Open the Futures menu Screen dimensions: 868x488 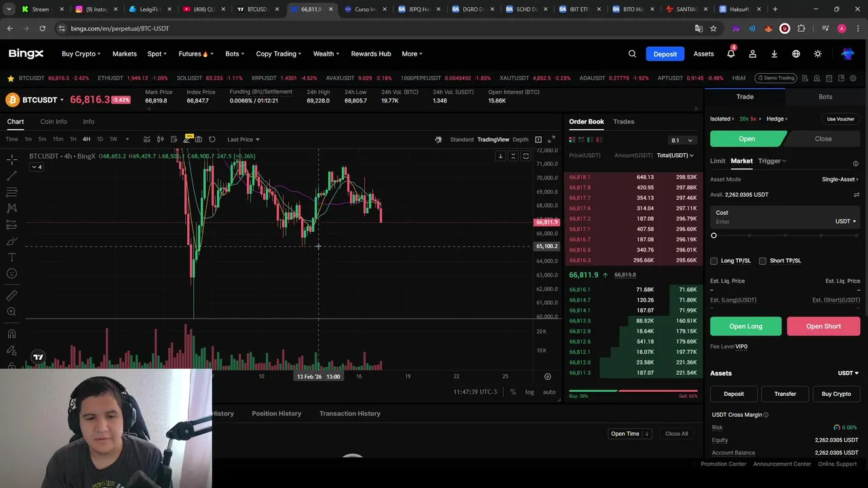pos(196,54)
